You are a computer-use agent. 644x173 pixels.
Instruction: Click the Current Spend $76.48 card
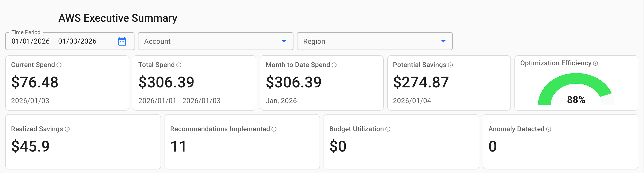pyautogui.click(x=67, y=83)
